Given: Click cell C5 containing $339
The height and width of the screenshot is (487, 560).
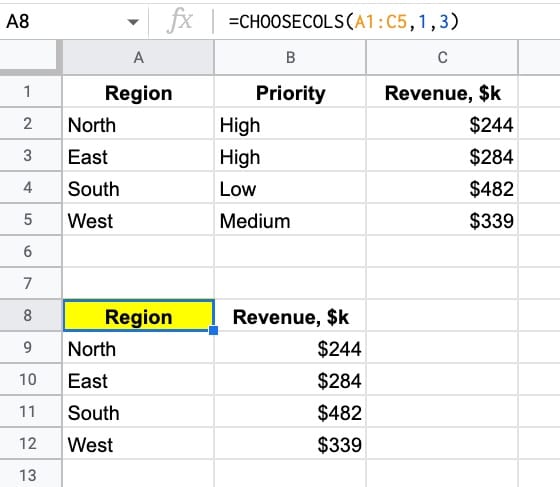Looking at the screenshot, I should [x=442, y=220].
